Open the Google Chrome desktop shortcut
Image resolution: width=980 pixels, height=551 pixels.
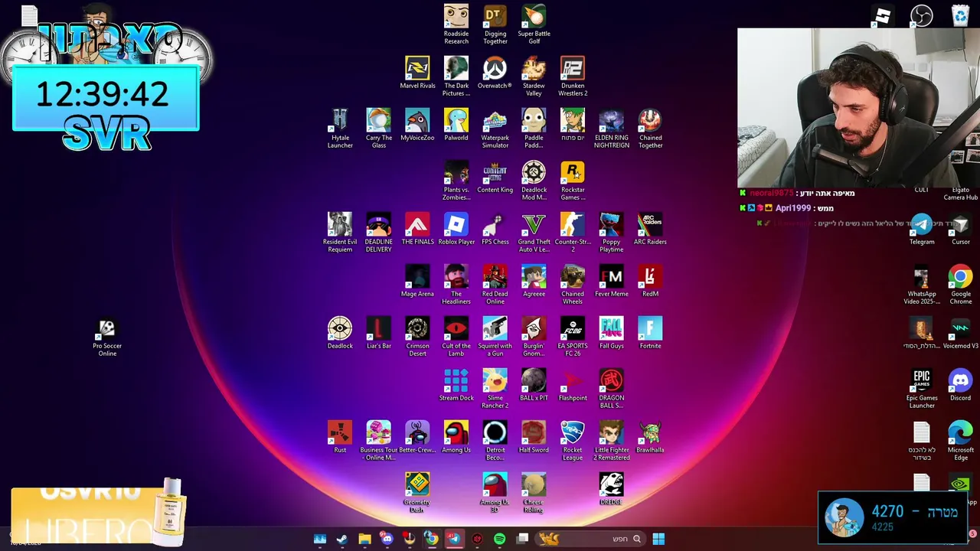coord(960,285)
